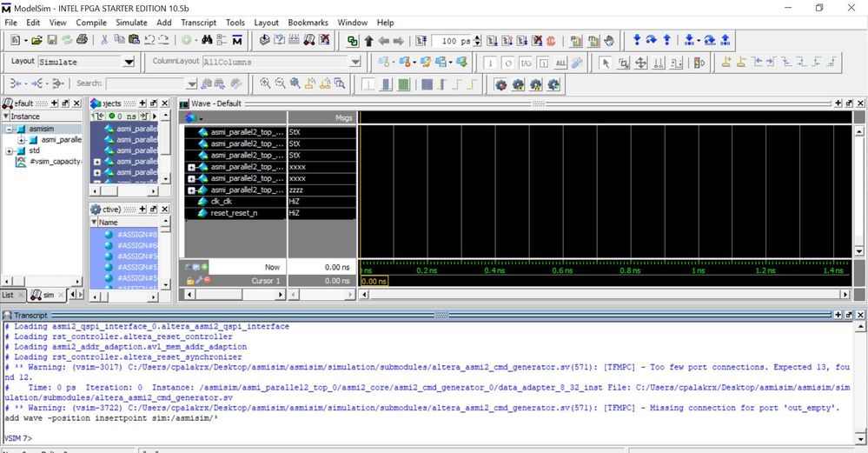Open the ColumnLayout AllColumns dropdown
The width and height of the screenshot is (868, 453).
(354, 62)
